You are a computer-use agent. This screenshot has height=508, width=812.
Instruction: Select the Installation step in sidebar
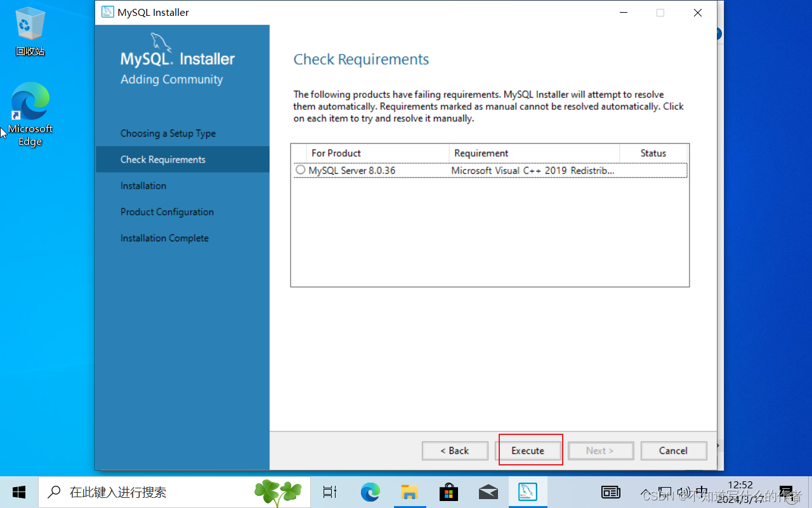coord(143,185)
